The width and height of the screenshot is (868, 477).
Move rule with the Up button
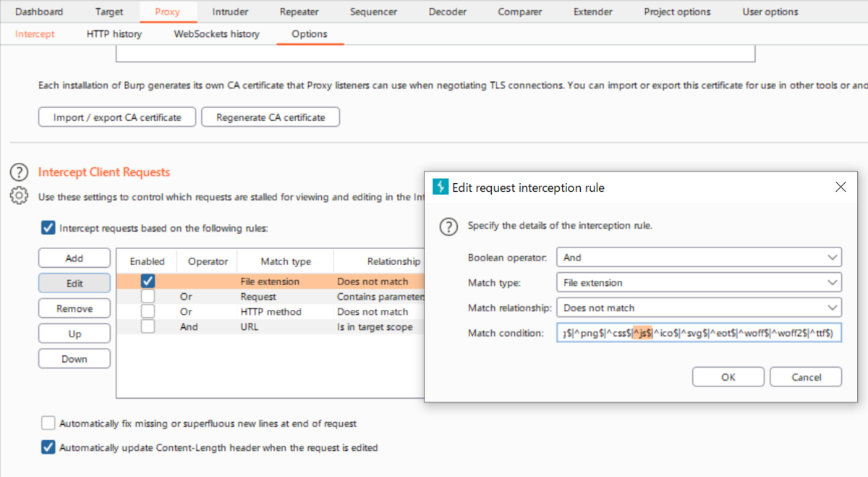click(x=75, y=334)
